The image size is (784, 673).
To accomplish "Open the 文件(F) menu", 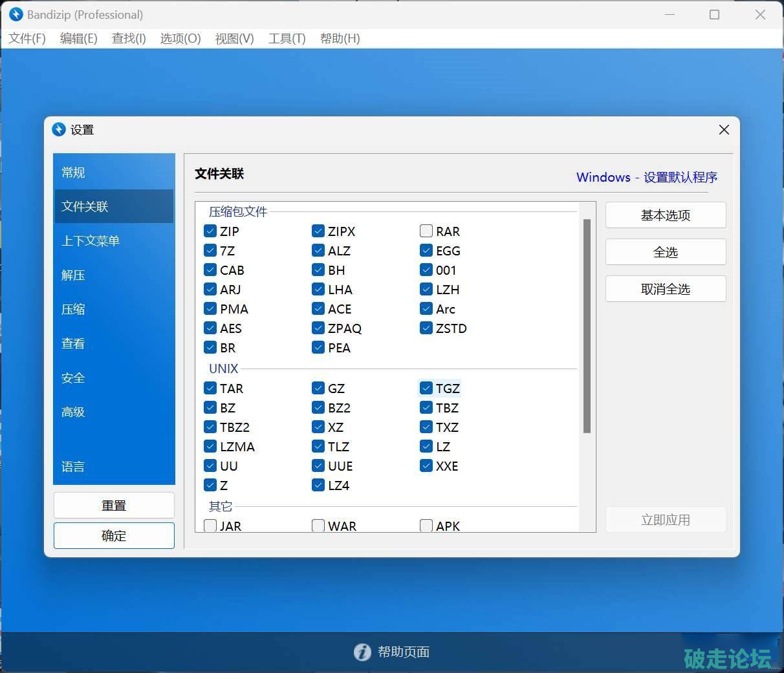I will coord(27,38).
